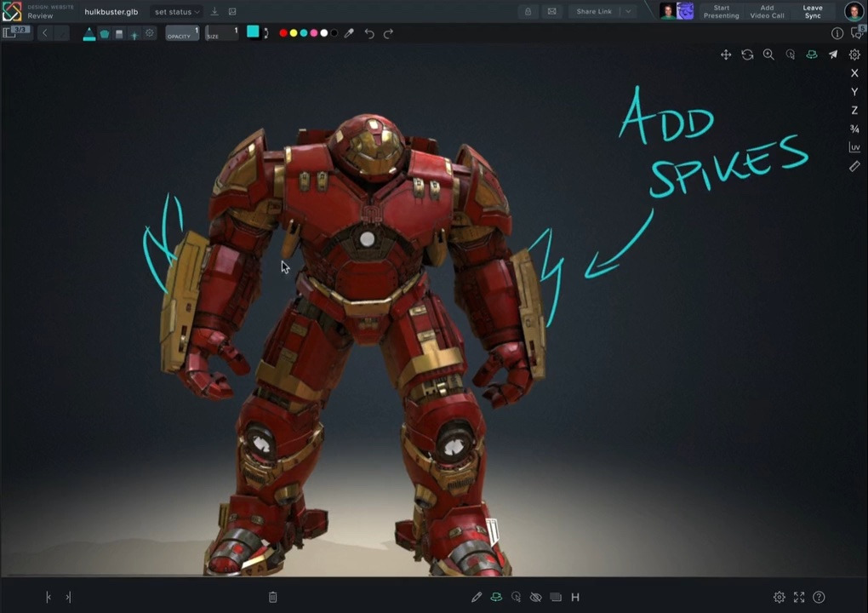Toggle fullscreen mode in bottom bar
Viewport: 868px width, 613px height.
[798, 597]
